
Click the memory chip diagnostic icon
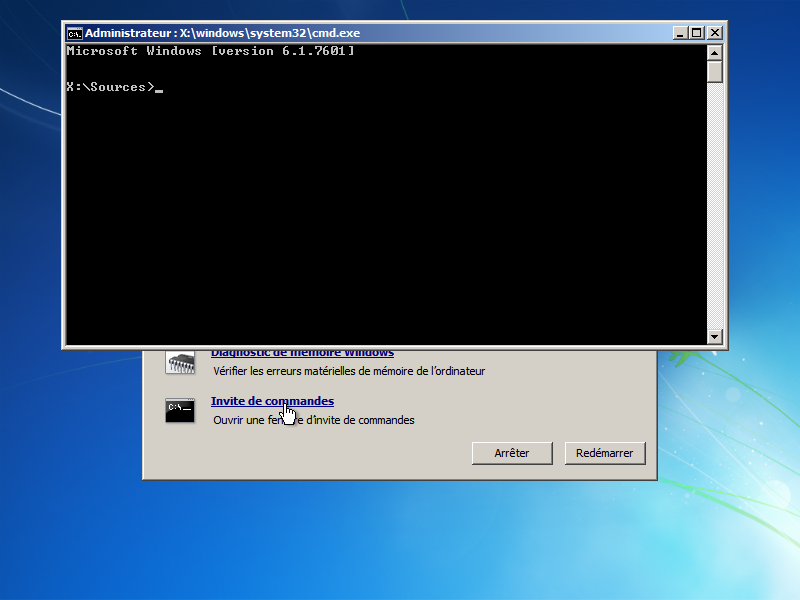point(180,362)
